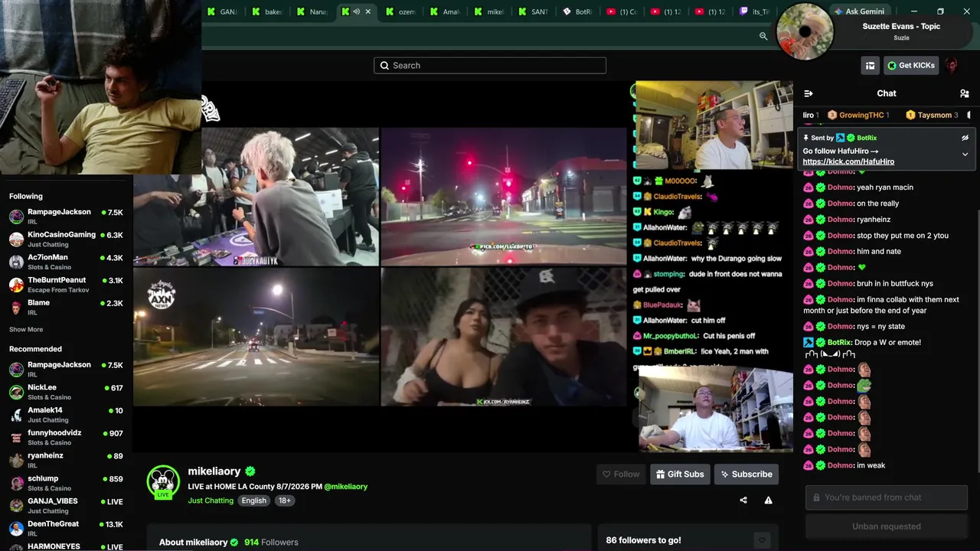
Task: Follow the mikeliaory channel
Action: pos(620,474)
